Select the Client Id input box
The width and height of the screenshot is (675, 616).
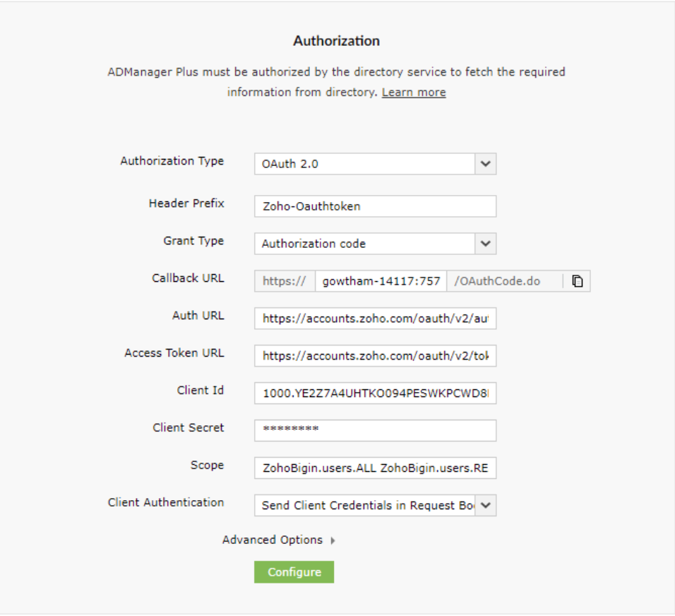coord(375,393)
